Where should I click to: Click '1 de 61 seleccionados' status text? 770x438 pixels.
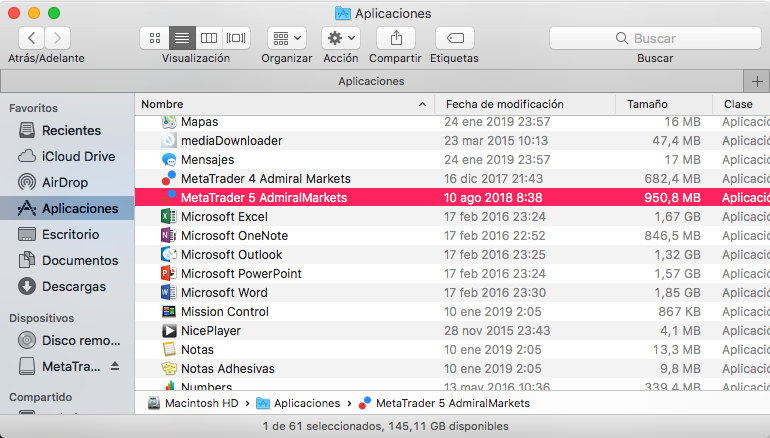[322, 426]
